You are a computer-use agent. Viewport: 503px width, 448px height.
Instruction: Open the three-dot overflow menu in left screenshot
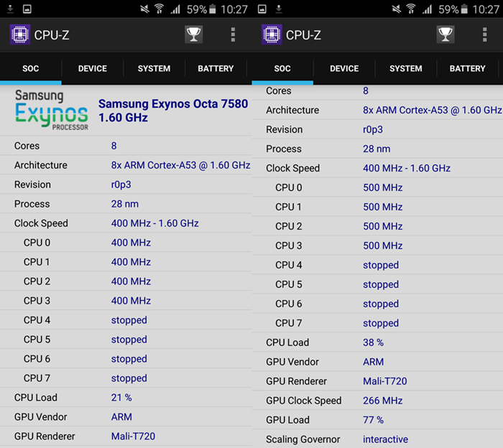point(234,34)
